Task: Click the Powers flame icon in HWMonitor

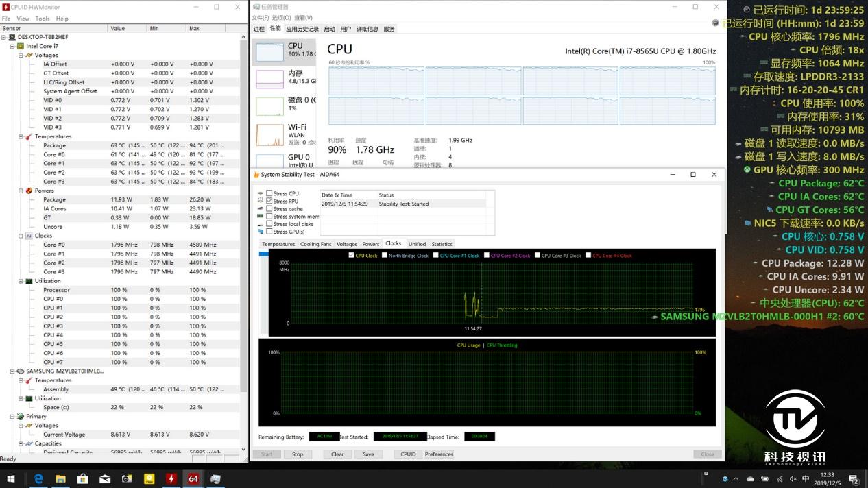Action: click(x=29, y=191)
